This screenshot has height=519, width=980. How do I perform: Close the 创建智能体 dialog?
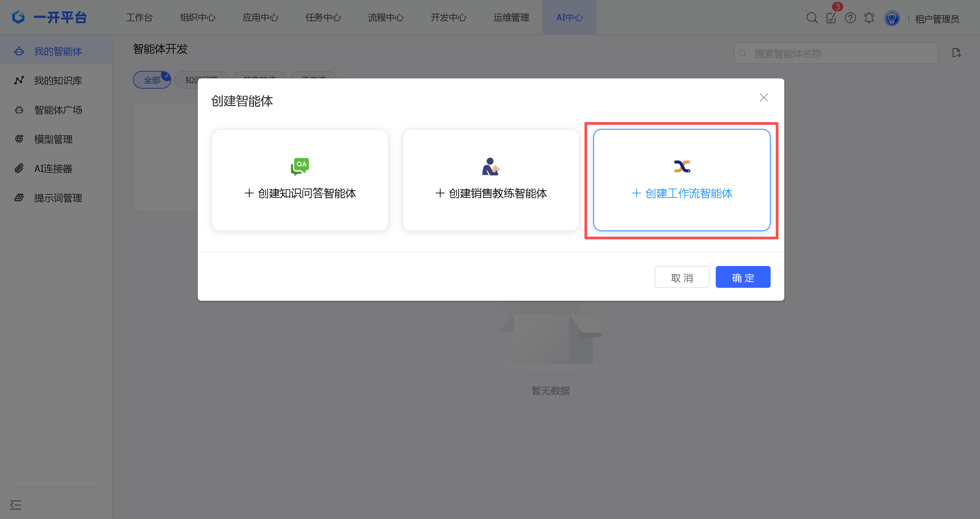tap(763, 98)
